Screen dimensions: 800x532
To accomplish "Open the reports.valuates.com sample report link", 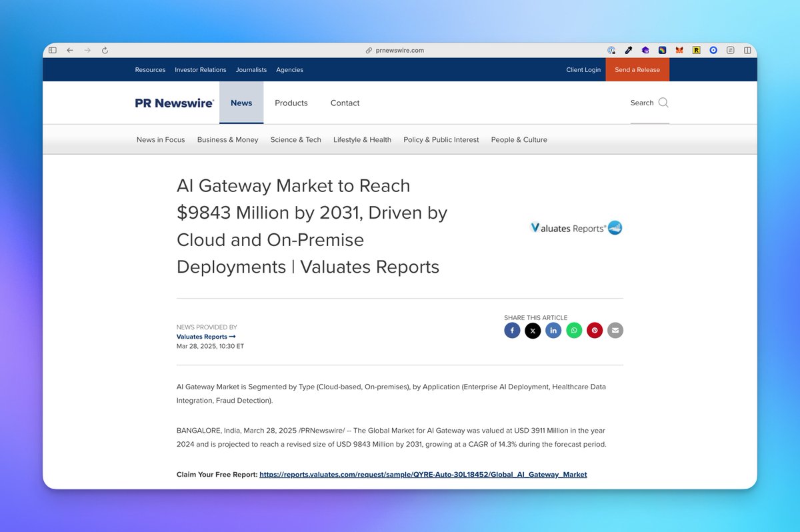I will click(x=423, y=475).
